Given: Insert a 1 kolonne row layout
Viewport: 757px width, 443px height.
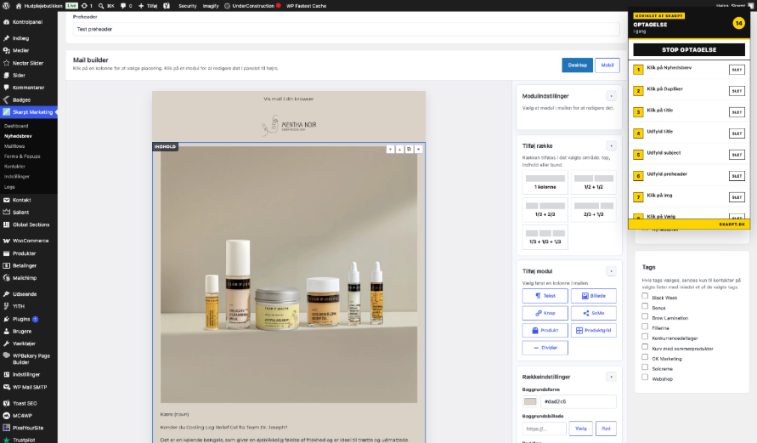Looking at the screenshot, I should click(545, 182).
